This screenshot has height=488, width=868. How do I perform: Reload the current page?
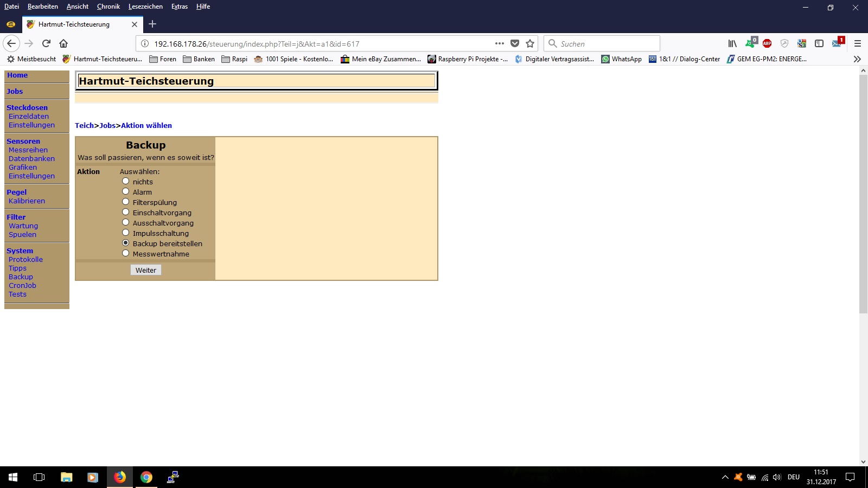click(46, 43)
